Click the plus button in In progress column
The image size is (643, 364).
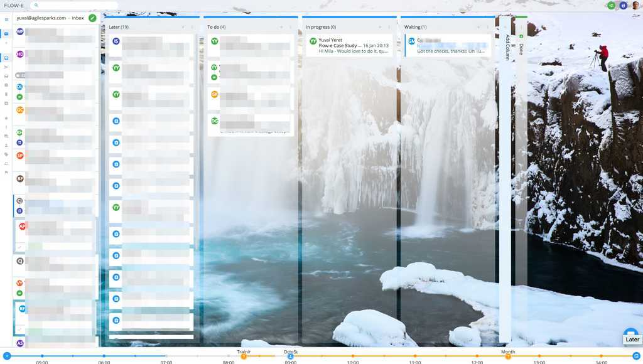[380, 27]
